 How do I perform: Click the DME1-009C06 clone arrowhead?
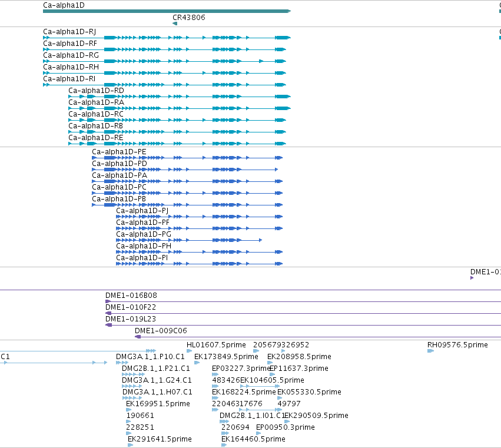click(138, 337)
